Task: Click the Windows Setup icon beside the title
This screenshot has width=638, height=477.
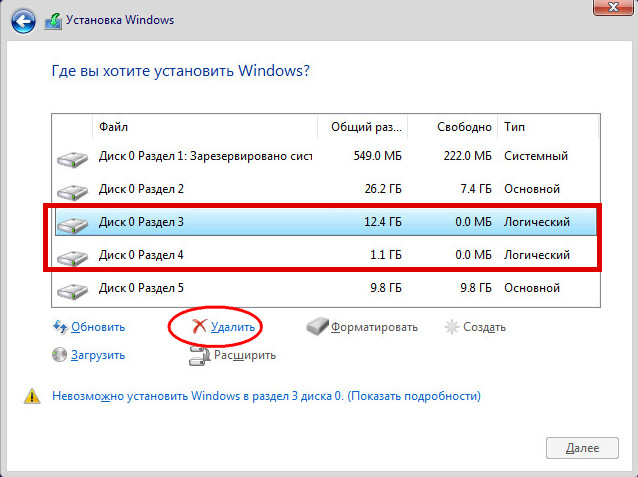Action: 53,21
